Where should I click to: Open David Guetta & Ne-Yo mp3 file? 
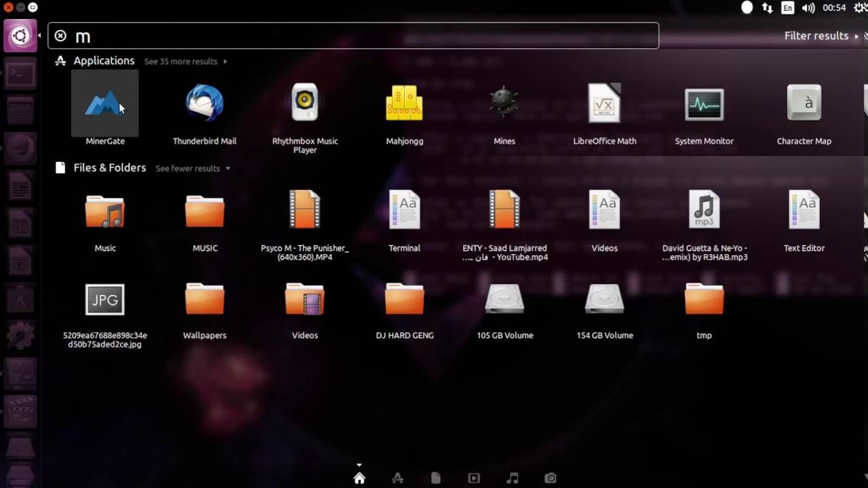704,211
